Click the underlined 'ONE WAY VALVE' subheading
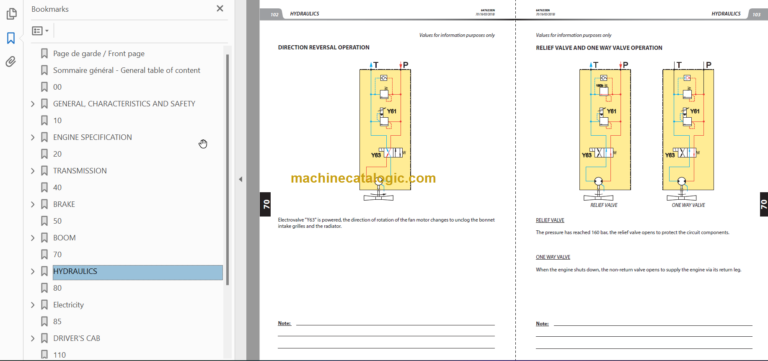Viewport: 768px width, 361px height. (x=552, y=257)
